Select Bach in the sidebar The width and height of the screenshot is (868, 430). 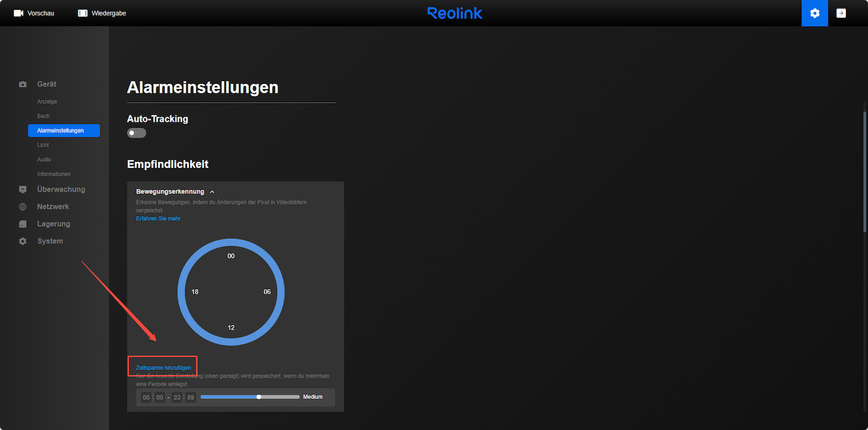click(43, 116)
